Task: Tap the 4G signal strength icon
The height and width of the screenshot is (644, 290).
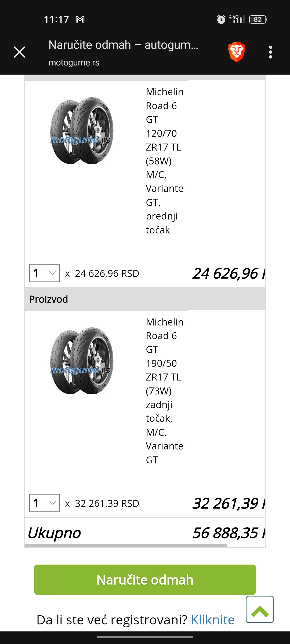Action: pos(237,19)
